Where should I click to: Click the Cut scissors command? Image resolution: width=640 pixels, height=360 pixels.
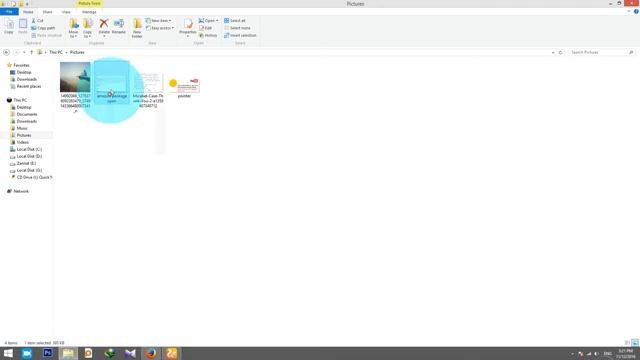[37, 20]
